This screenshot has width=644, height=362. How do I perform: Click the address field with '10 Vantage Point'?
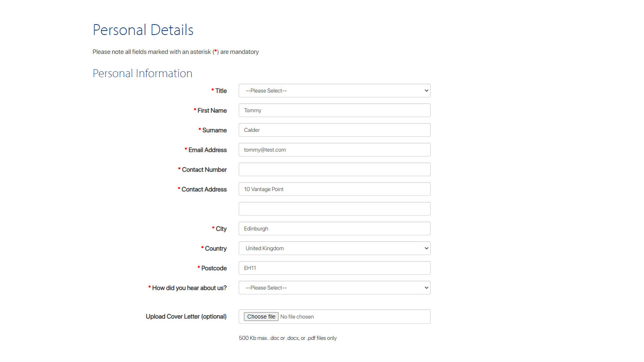[x=334, y=189]
